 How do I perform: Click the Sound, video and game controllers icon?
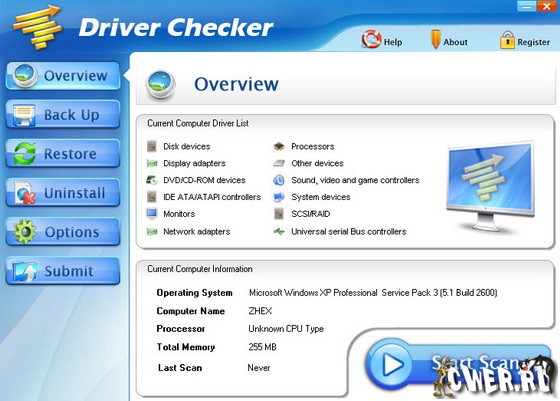279,180
